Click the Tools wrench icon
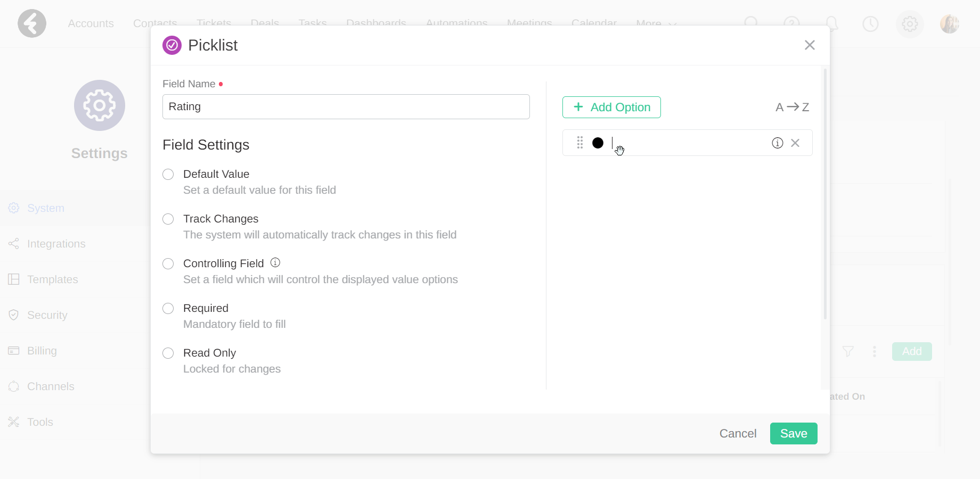The image size is (980, 479). (x=14, y=422)
